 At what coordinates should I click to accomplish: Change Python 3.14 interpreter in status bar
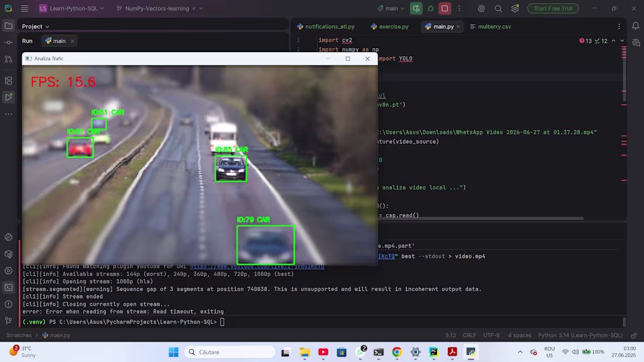580,335
